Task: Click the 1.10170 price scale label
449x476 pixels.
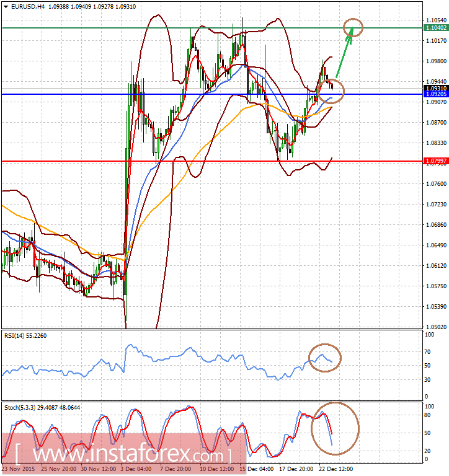Action: tap(436, 41)
